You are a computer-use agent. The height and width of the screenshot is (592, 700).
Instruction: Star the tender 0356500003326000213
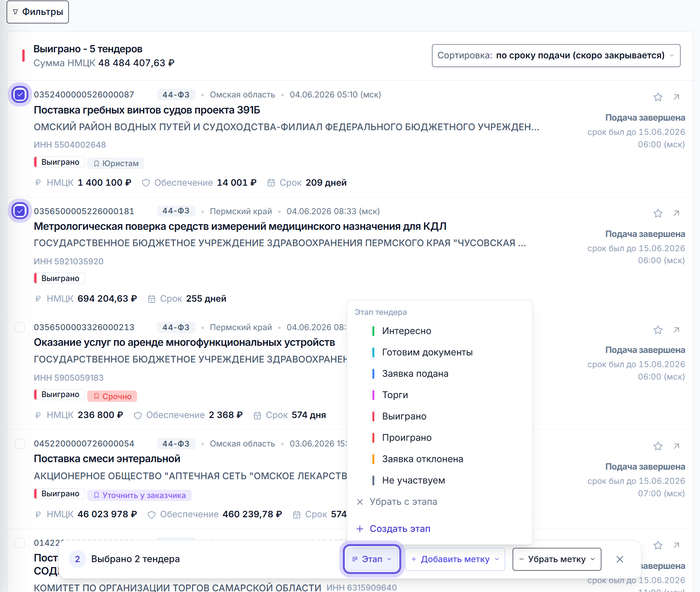[x=658, y=330]
